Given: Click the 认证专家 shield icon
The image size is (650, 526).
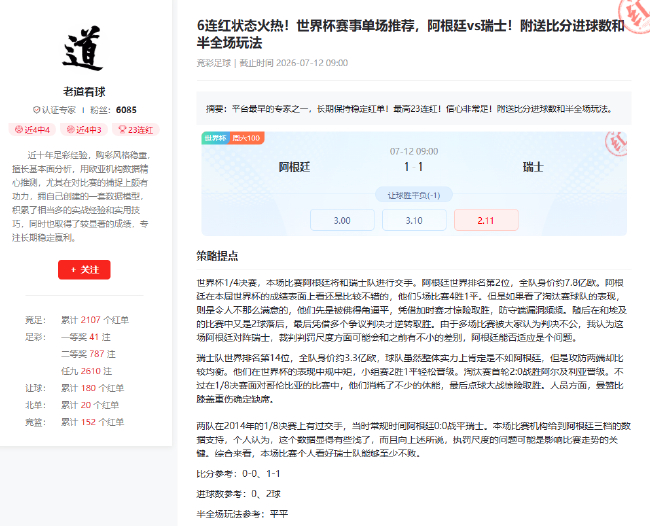Looking at the screenshot, I should [36, 110].
